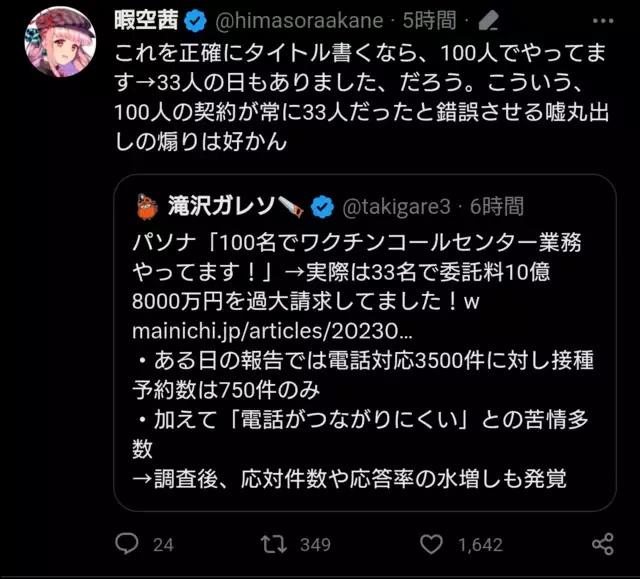Viewport: 640px width, 579px height.
Task: Open the three-dot more options menu
Action: pyautogui.click(x=603, y=21)
